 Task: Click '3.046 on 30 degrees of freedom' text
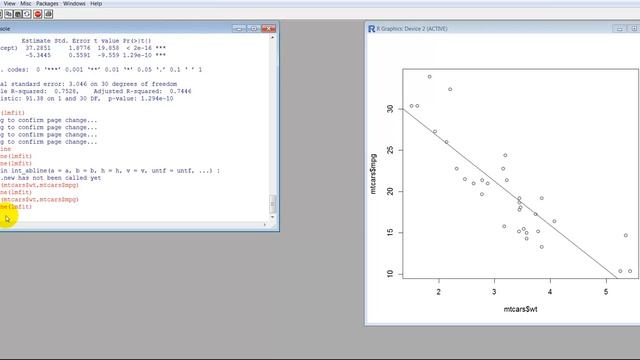[123, 84]
